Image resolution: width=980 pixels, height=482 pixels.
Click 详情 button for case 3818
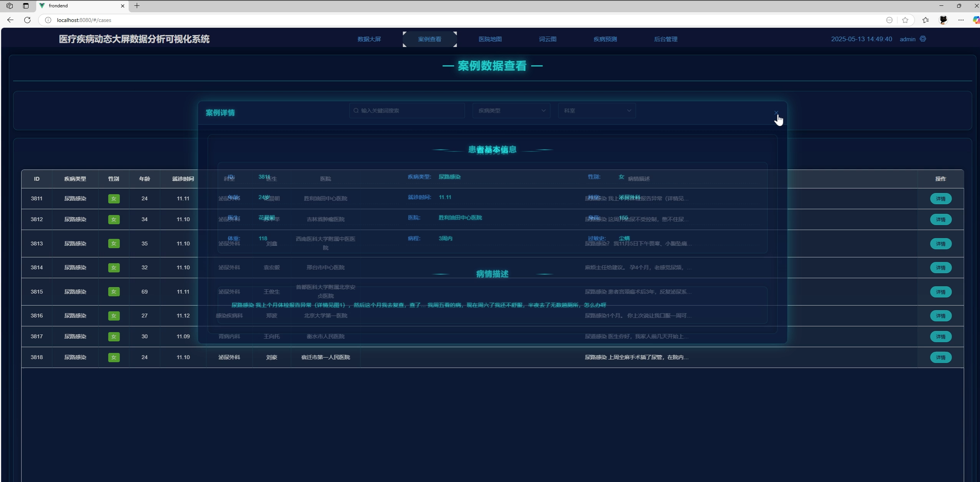[x=940, y=358]
